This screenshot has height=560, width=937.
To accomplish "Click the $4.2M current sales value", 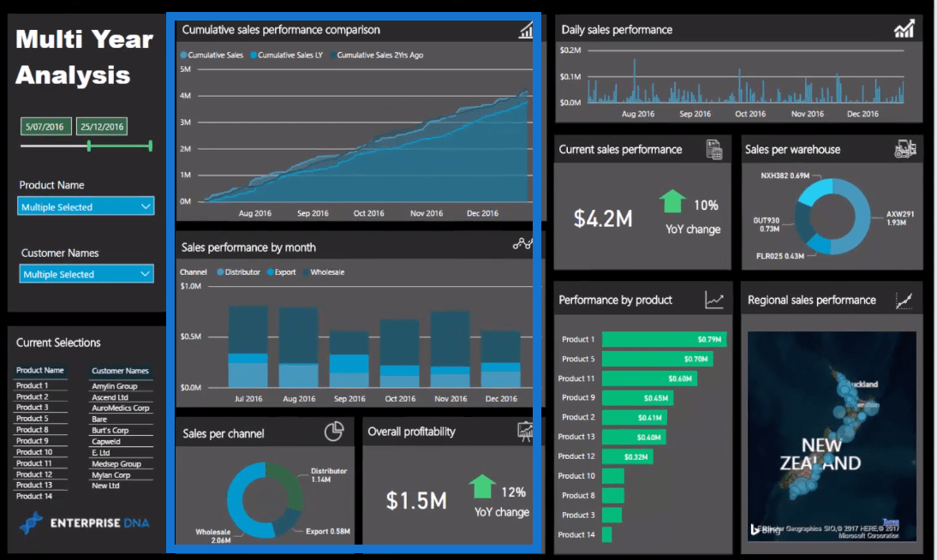I will [x=603, y=218].
